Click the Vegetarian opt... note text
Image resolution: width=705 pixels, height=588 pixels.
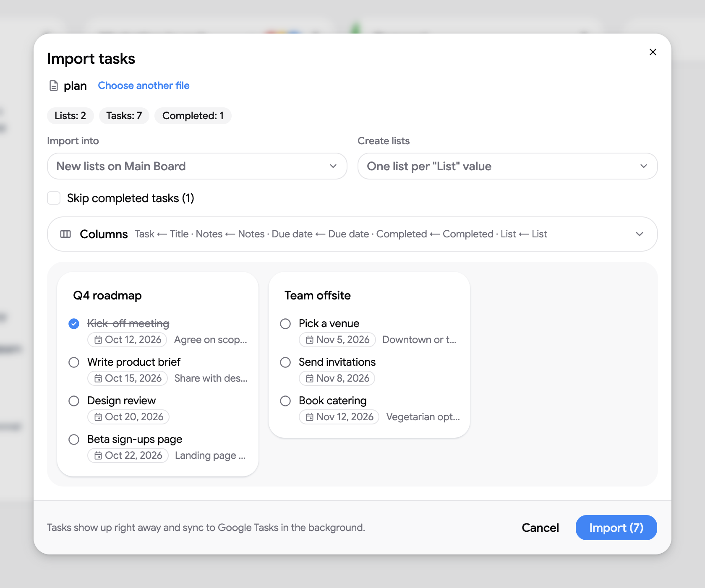tap(423, 417)
